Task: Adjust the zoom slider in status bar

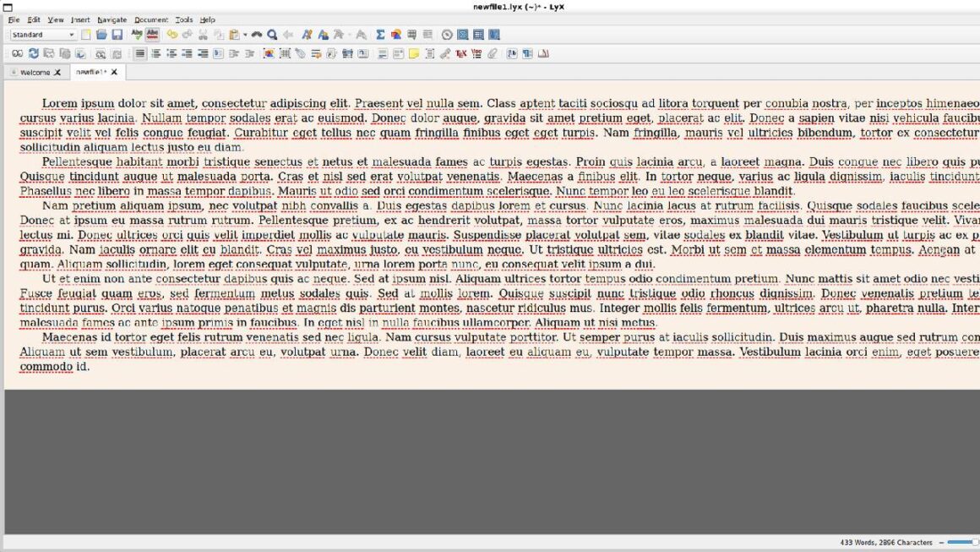Action: tap(962, 543)
